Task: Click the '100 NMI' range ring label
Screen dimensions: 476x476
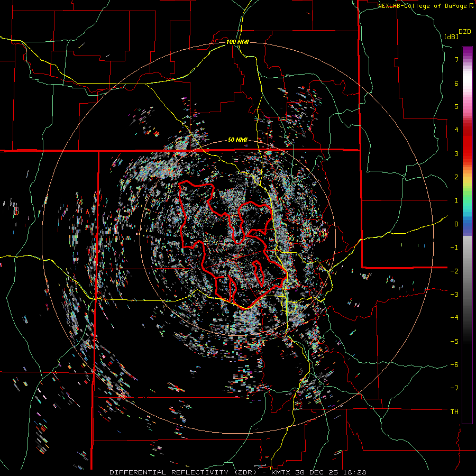Action: tap(237, 42)
